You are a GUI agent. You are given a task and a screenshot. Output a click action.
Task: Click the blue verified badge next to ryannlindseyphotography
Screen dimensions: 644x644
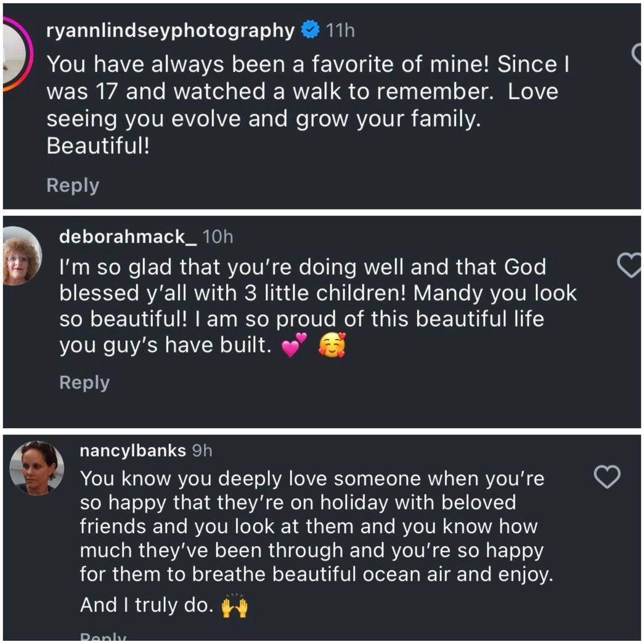click(309, 28)
